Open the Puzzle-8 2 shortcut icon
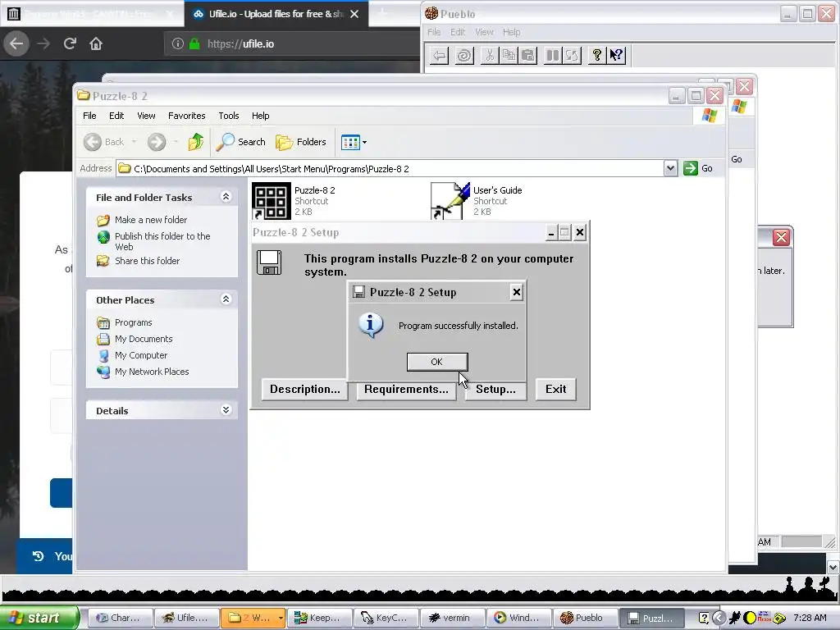 click(x=271, y=201)
